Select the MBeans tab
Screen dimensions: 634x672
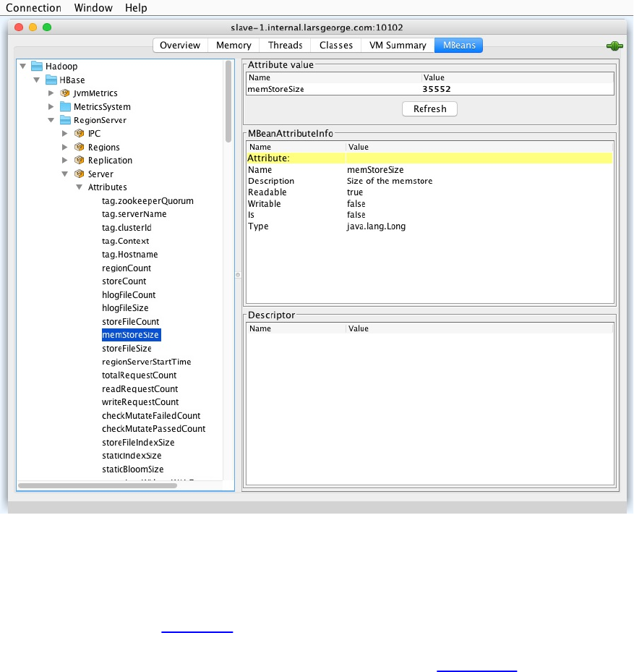pyautogui.click(x=459, y=45)
